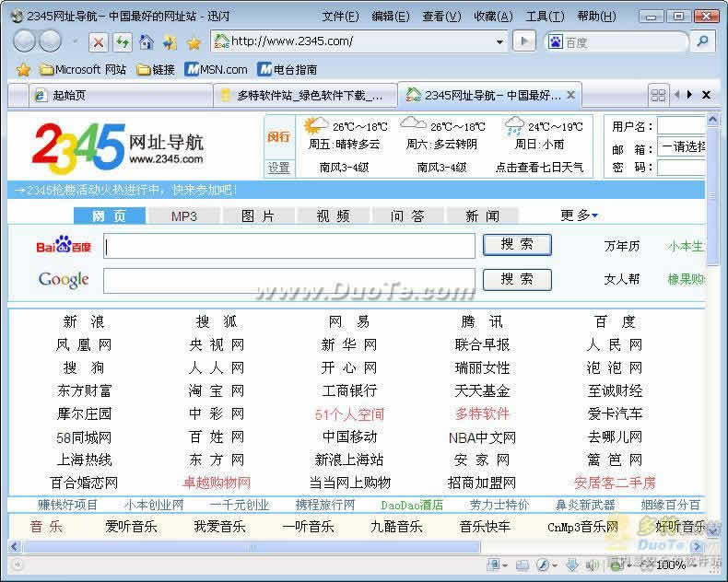Screen dimensions: 728x582
Task: Switch to the 起始页 tab
Action: point(69,95)
